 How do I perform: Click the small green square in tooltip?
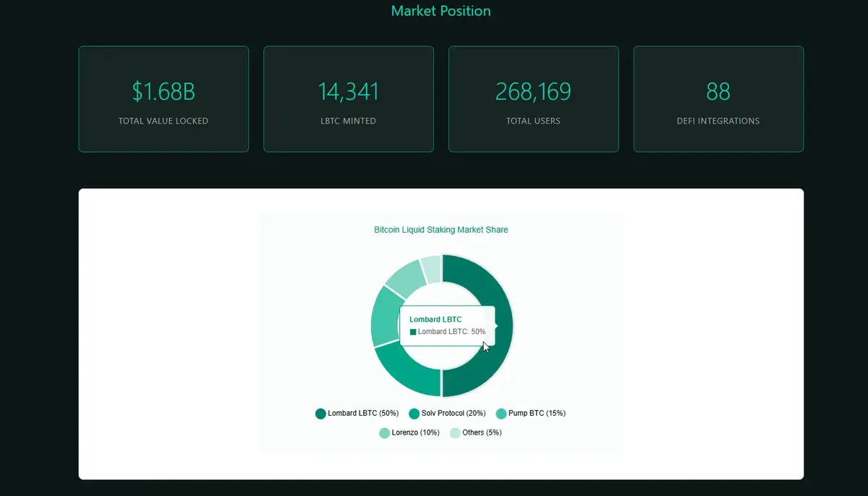[x=413, y=332]
